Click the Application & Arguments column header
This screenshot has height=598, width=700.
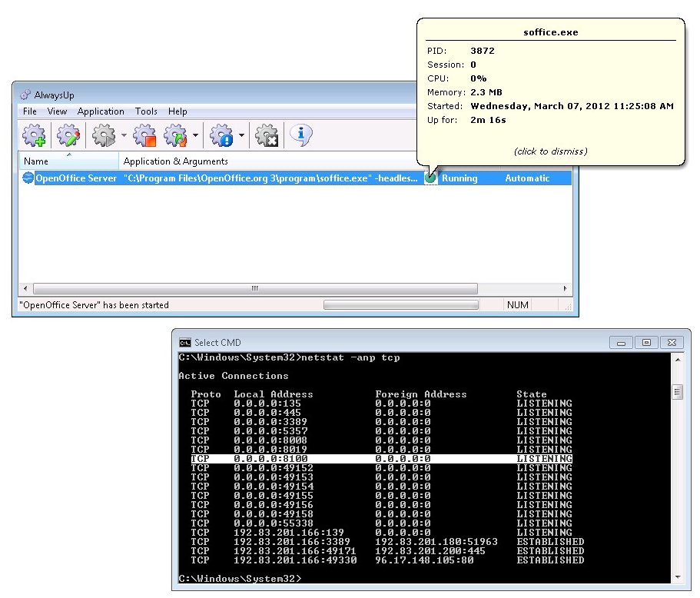pyautogui.click(x=175, y=161)
